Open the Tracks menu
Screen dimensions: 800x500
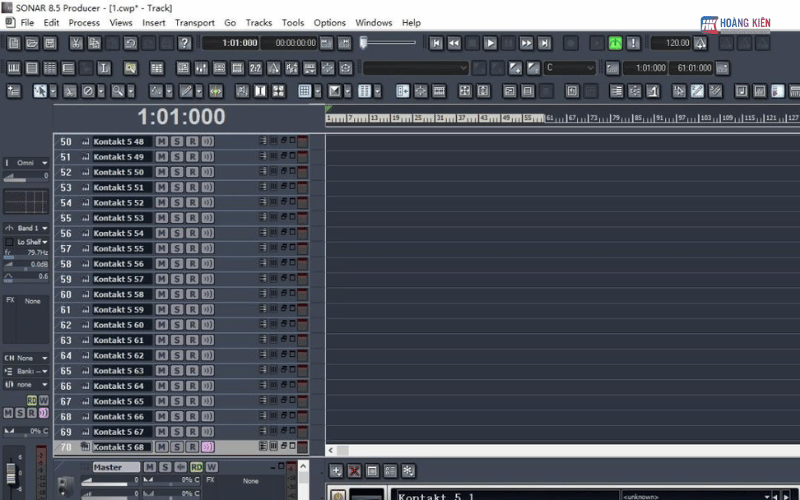pos(259,22)
